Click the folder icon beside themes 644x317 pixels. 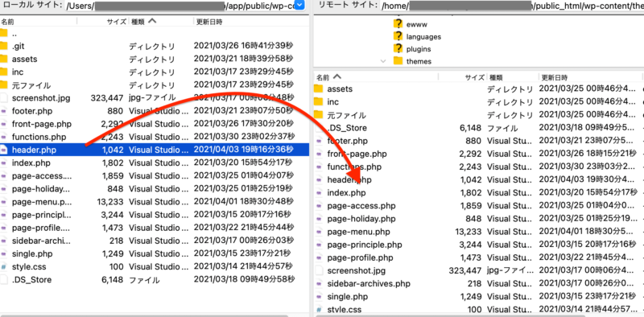click(x=398, y=61)
